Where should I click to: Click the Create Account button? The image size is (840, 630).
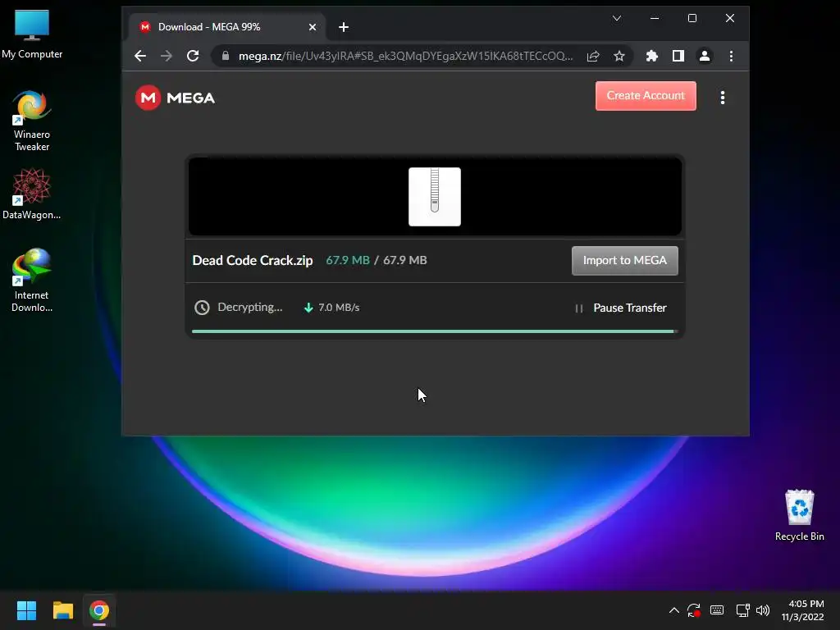click(x=646, y=96)
